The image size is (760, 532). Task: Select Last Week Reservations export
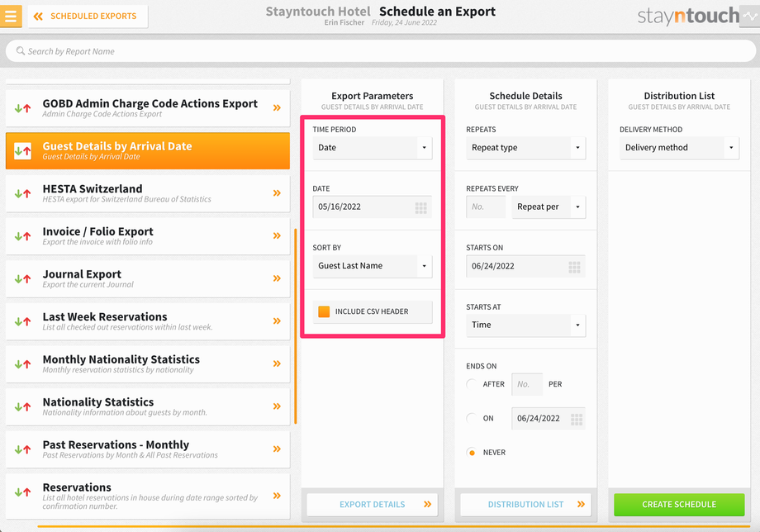pos(148,321)
